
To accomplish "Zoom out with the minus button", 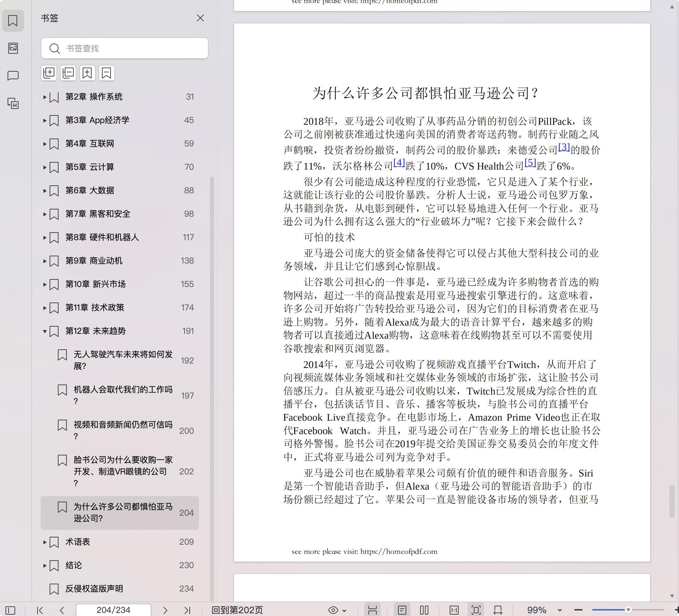I will click(x=578, y=610).
